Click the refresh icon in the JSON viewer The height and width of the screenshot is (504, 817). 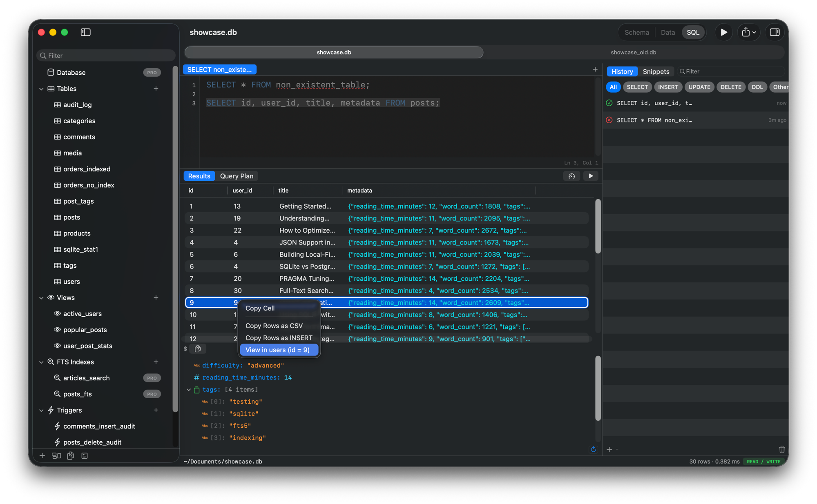click(x=593, y=449)
